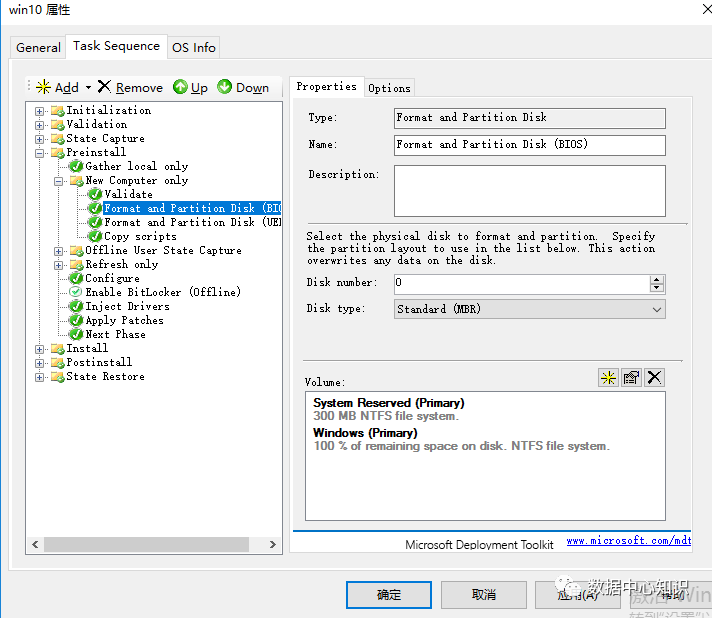Expand the State Capture group
This screenshot has height=618, width=712.
[x=40, y=139]
